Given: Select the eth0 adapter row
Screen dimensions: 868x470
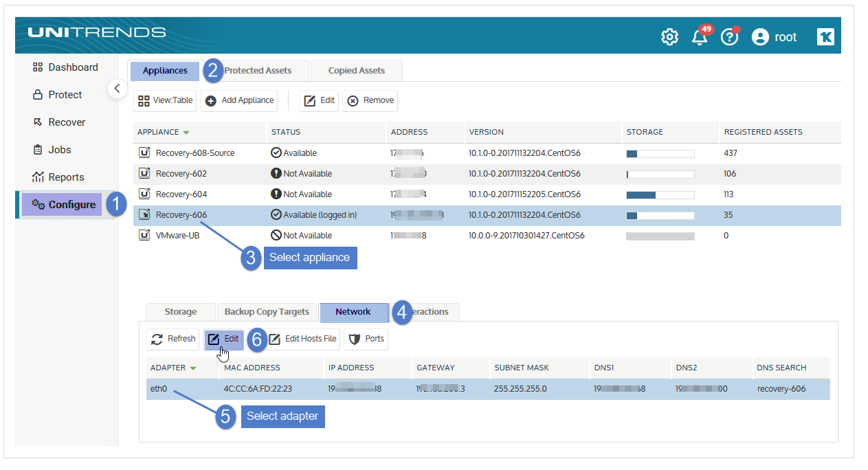Looking at the screenshot, I should click(x=488, y=389).
